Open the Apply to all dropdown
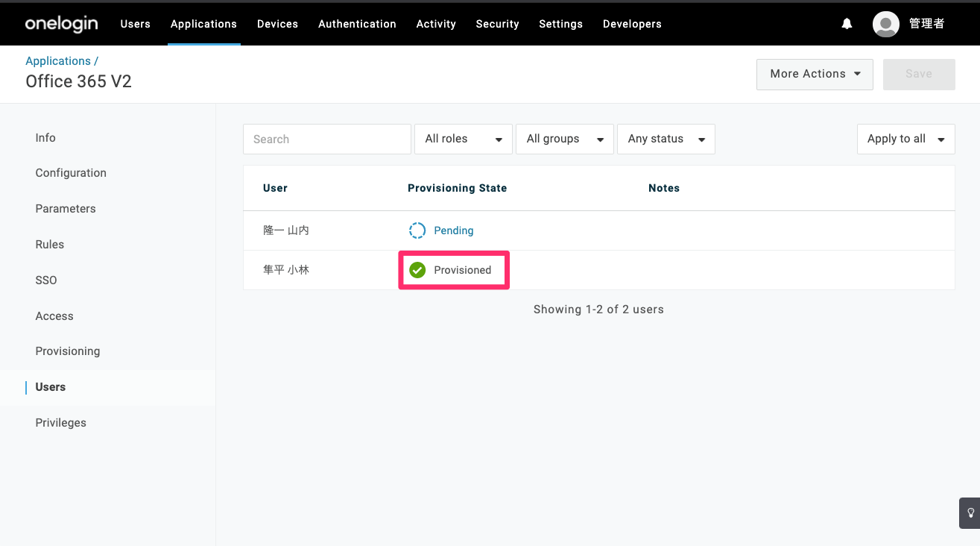The height and width of the screenshot is (546, 980). [906, 139]
